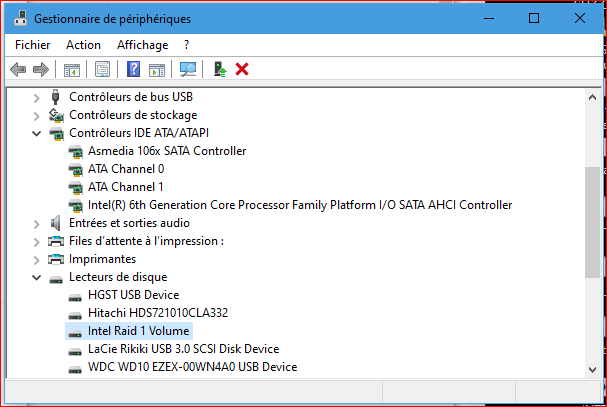Select Hitachi HDS721010CLA332 disk drive
Viewport: 607px width, 407px height.
pyautogui.click(x=158, y=313)
